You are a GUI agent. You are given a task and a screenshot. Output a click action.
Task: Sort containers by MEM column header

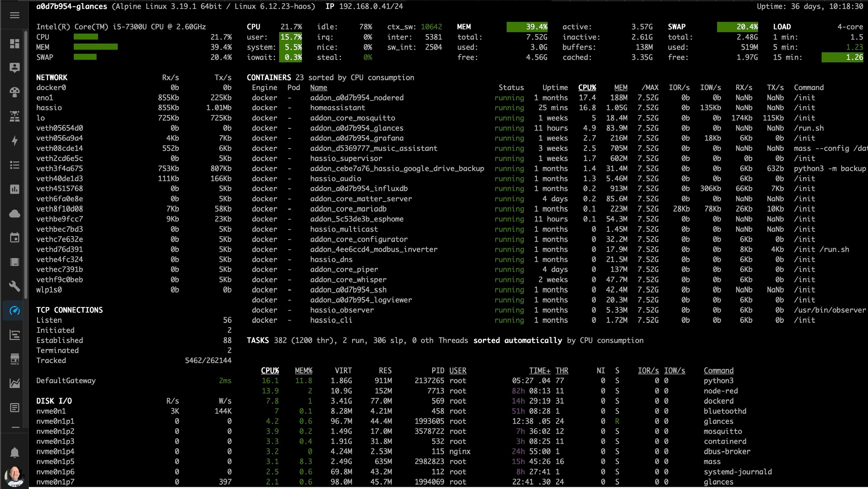pyautogui.click(x=621, y=88)
